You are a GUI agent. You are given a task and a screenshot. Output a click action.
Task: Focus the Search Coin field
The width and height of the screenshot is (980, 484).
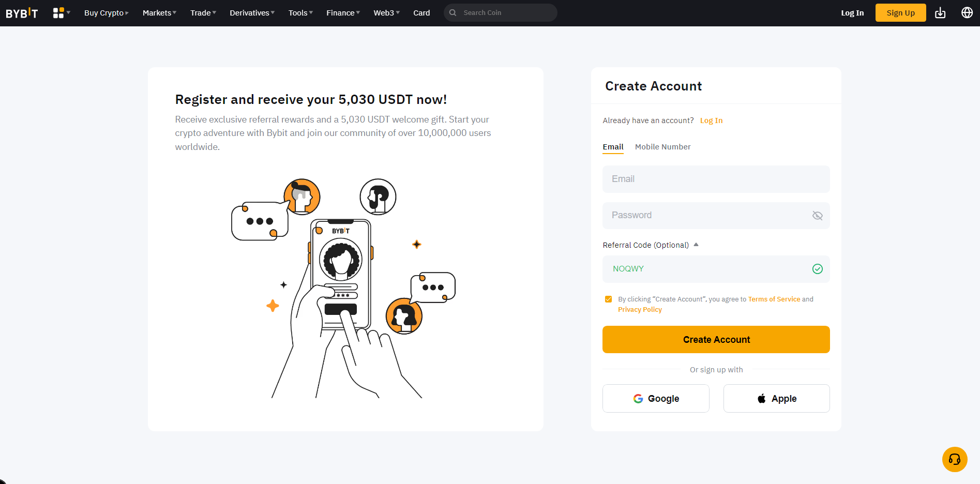(501, 13)
